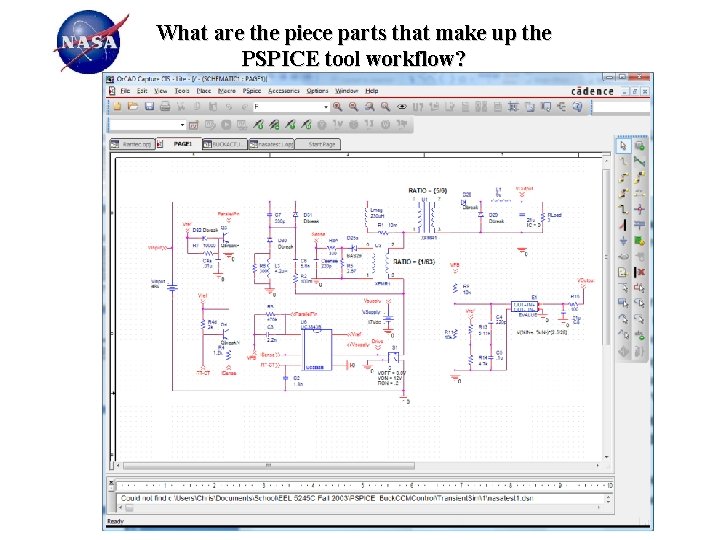Image resolution: width=720 pixels, height=540 pixels.
Task: Click the 'Ready' status bar text
Action: click(115, 522)
